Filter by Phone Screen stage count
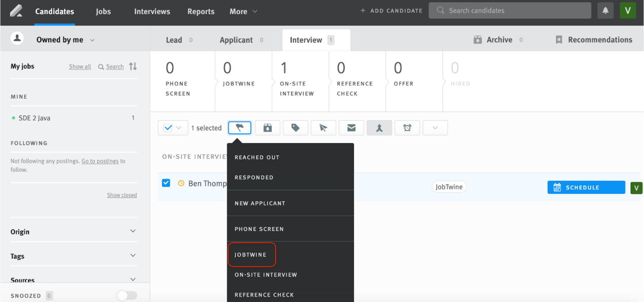Image resolution: width=644 pixels, height=302 pixels. click(182, 81)
